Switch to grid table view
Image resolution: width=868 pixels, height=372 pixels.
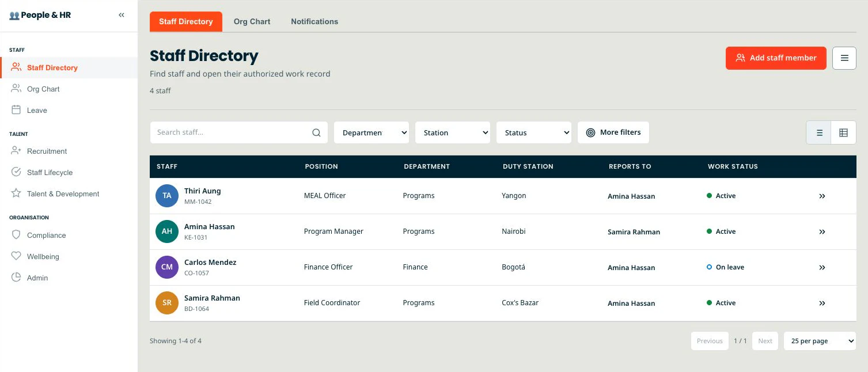click(x=843, y=132)
